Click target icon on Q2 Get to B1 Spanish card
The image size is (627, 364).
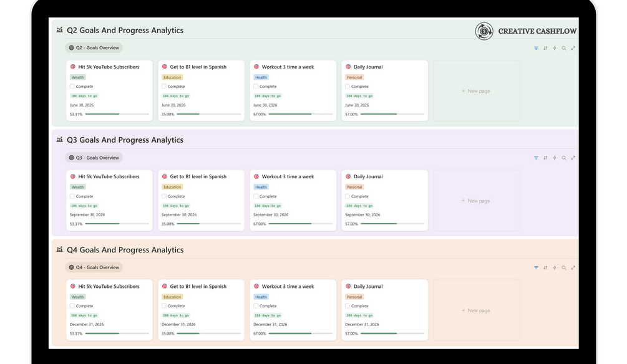(x=164, y=67)
